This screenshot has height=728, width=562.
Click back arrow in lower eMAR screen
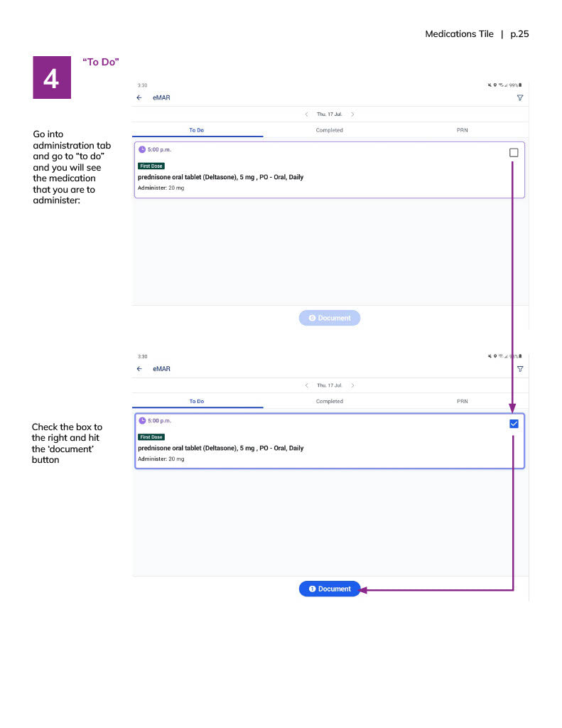tap(139, 369)
